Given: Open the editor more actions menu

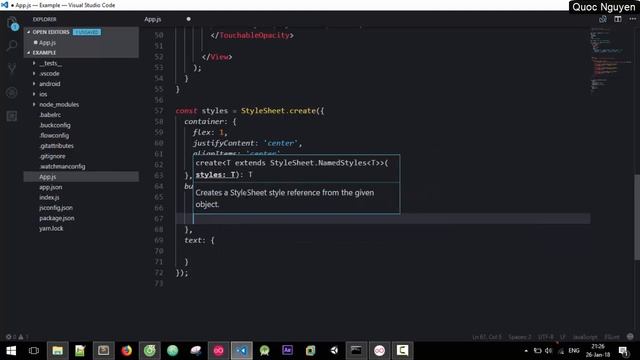Looking at the screenshot, I should tap(632, 19).
